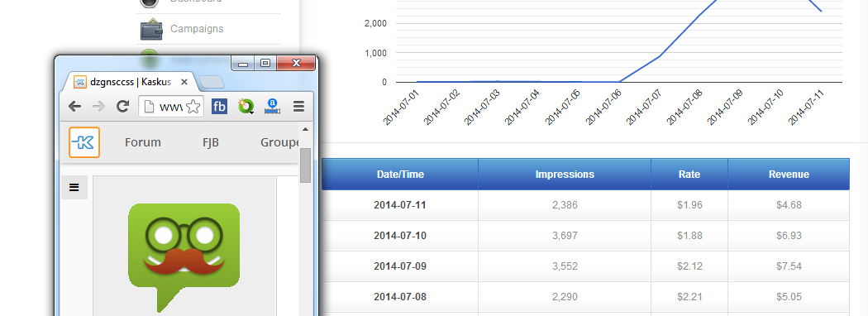Click the 2,386 impressions value

pyautogui.click(x=565, y=205)
